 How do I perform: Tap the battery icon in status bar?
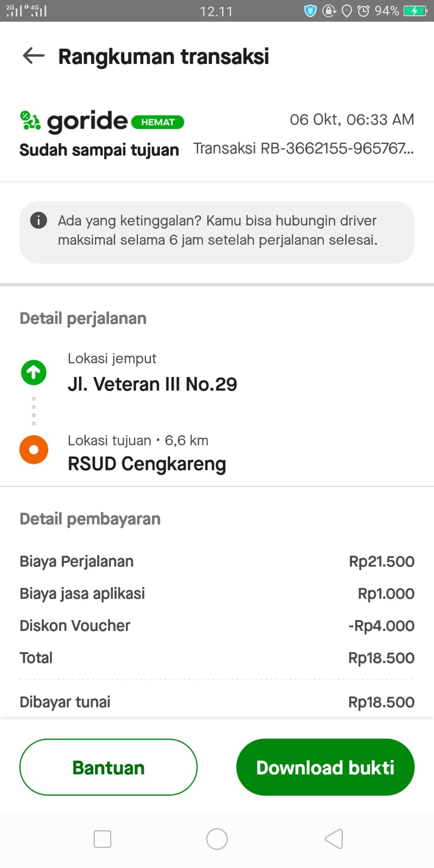pos(415,11)
